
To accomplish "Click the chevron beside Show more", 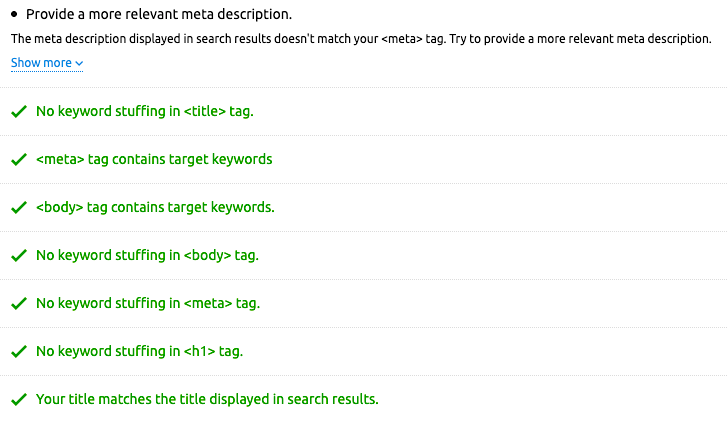I will coord(79,64).
